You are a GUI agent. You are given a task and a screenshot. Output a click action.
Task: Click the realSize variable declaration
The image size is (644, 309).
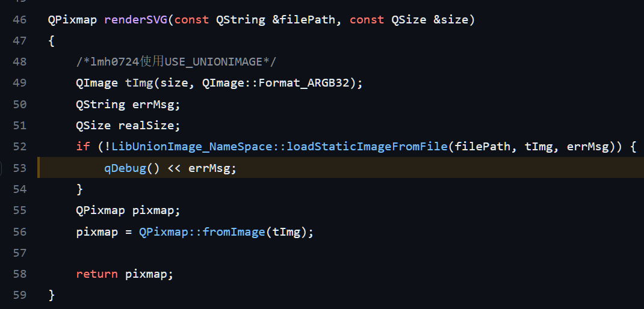[x=149, y=126]
